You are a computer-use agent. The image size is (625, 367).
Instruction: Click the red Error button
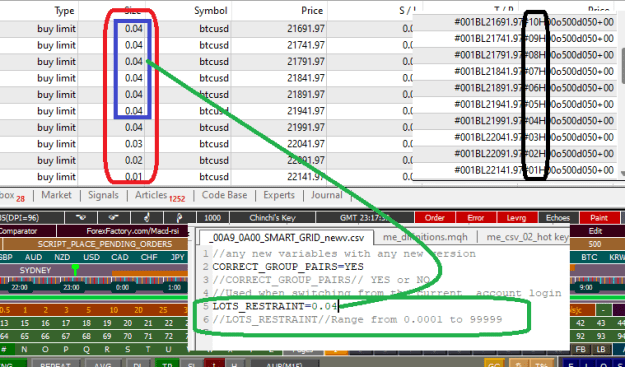[x=476, y=218]
